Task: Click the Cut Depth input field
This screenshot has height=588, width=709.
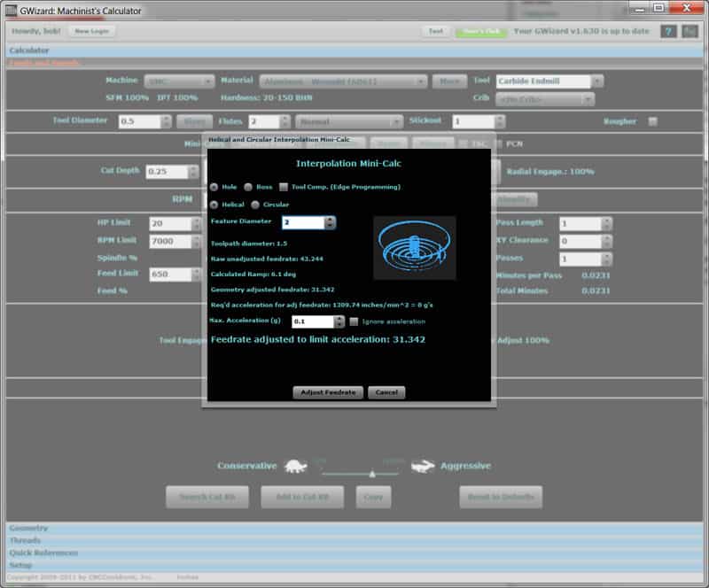Action: (x=167, y=172)
